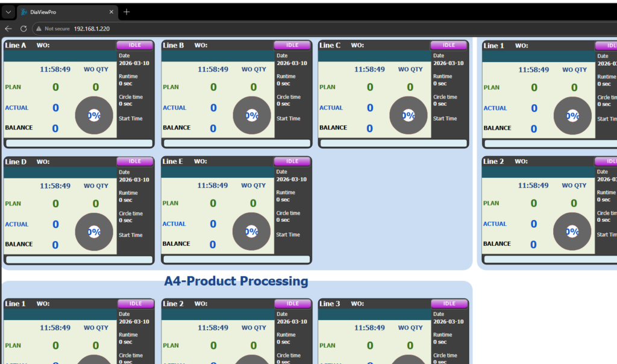
Task: Select the Line E donut percentage gauge
Action: pyautogui.click(x=251, y=231)
